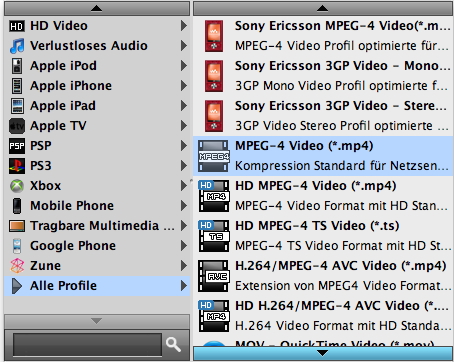Click the Apple iPad device icon
This screenshot has height=362, width=454.
[x=17, y=106]
